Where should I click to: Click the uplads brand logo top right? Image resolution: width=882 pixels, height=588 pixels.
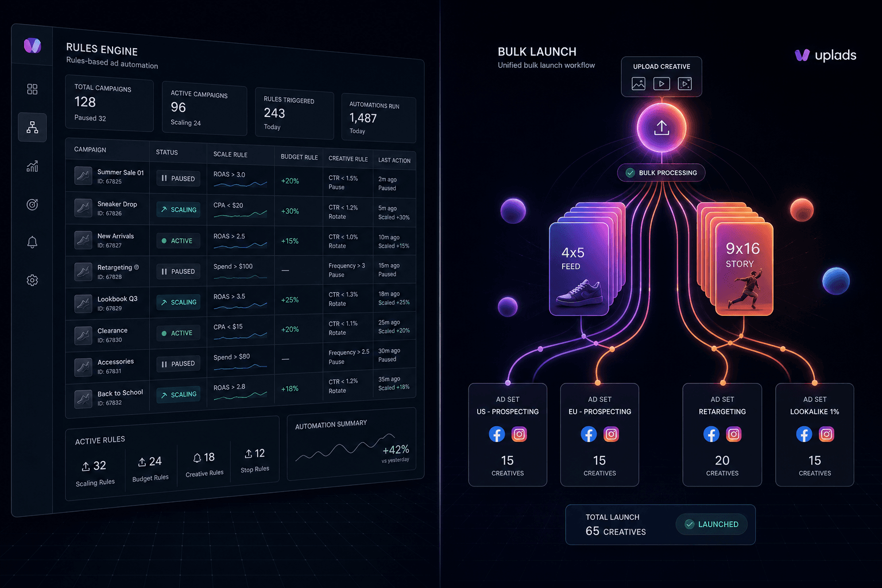coord(826,55)
